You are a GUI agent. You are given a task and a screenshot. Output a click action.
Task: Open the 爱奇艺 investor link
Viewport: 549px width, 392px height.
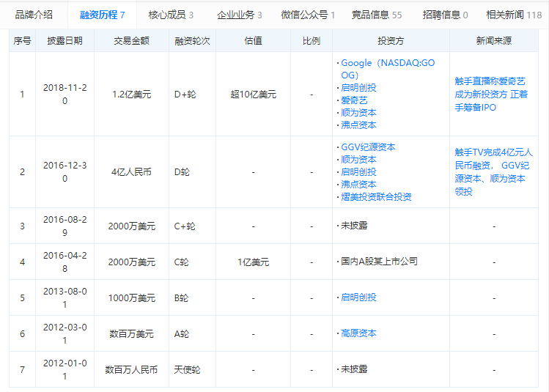point(354,100)
